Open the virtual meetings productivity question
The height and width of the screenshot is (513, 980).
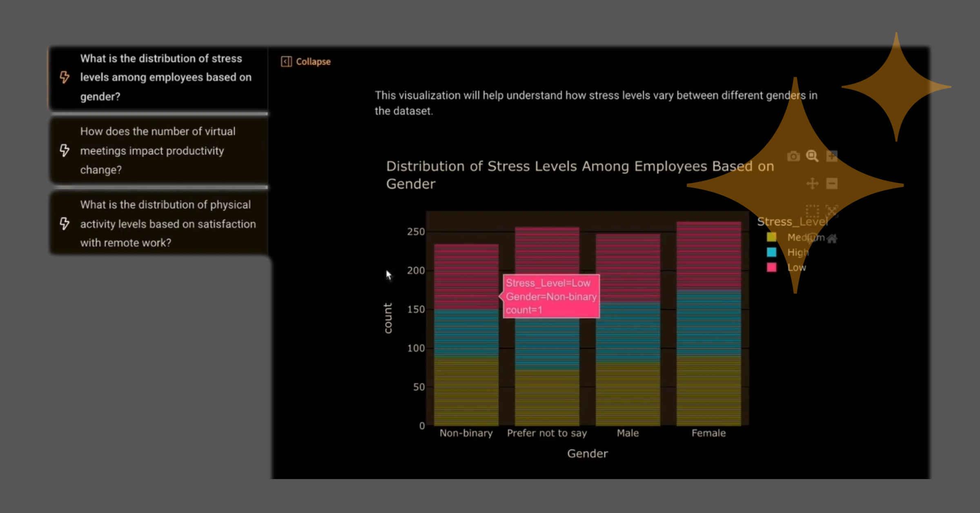tap(158, 150)
